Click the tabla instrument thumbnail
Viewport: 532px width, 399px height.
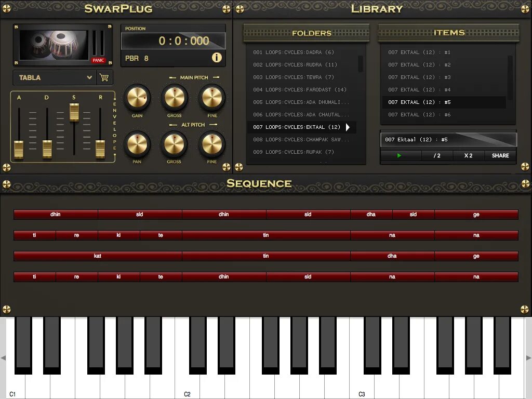click(x=54, y=45)
